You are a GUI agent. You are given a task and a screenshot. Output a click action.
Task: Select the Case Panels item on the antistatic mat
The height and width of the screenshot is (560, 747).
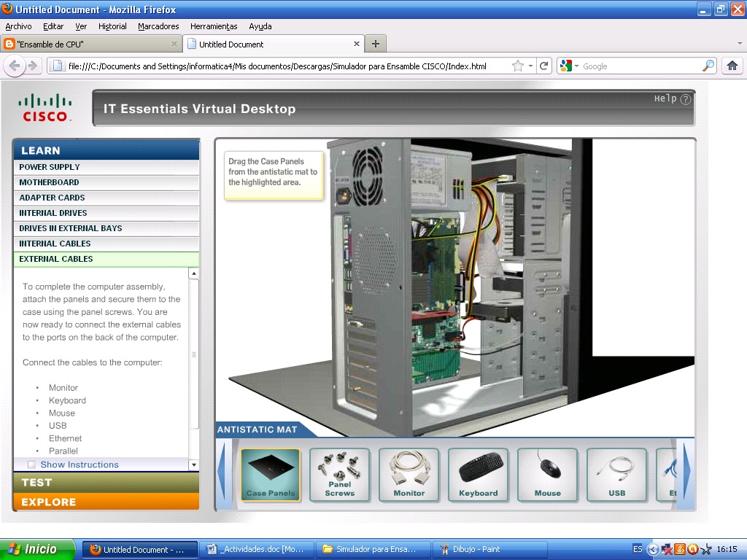(270, 475)
